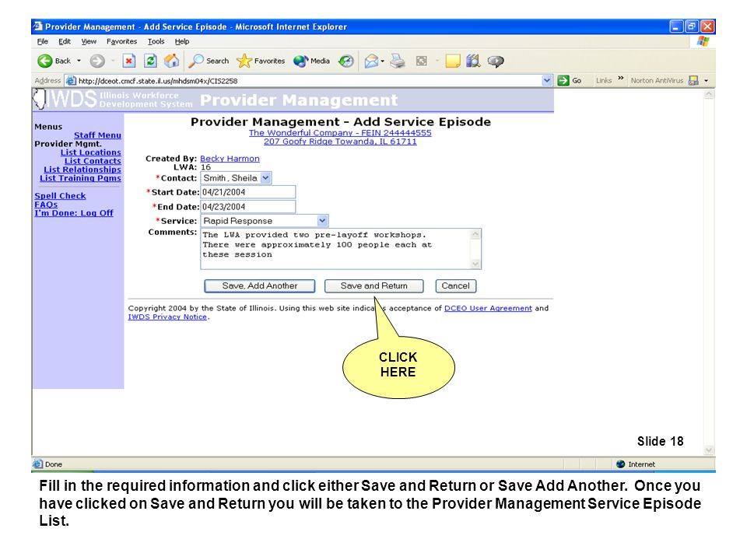747x560 pixels.
Task: Click the Forward arrow icon
Action: 97,61
